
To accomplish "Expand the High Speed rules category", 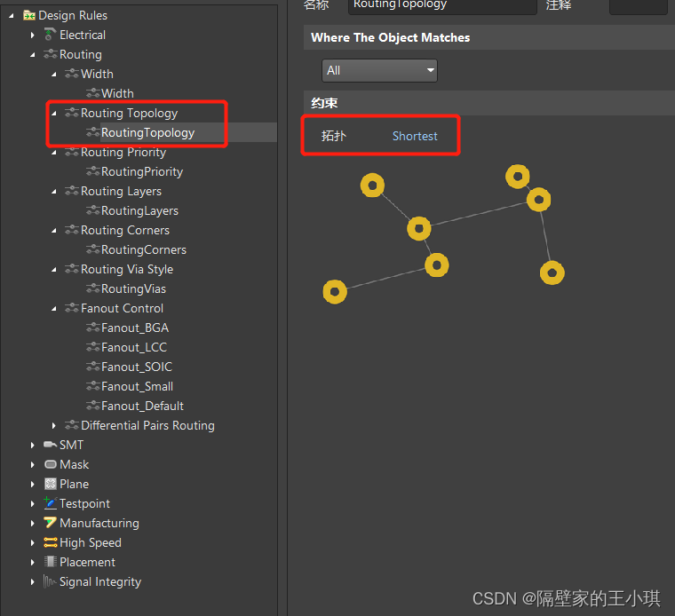I will (x=32, y=543).
